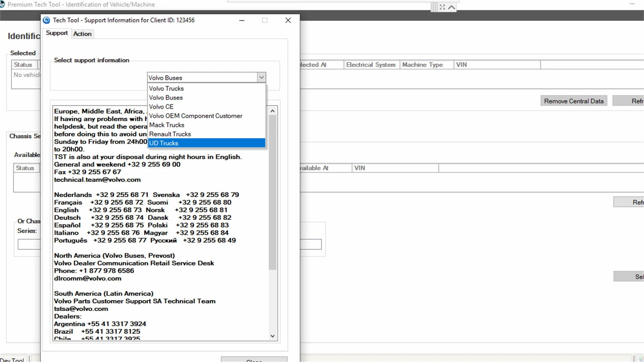
Task: Select Volvo OEM Component Customer option
Action: pos(206,116)
